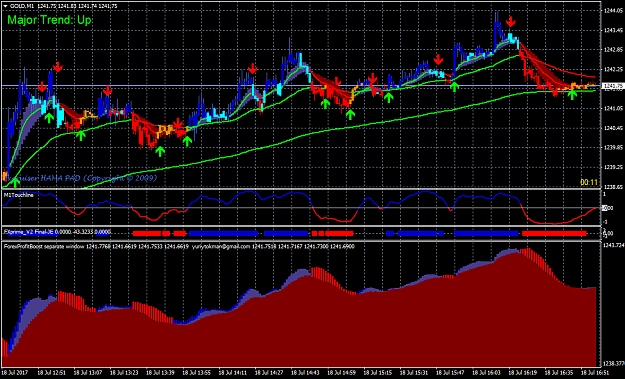The width and height of the screenshot is (625, 379).
Task: Select the red star marker near 13:55
Action: pyautogui.click(x=178, y=124)
